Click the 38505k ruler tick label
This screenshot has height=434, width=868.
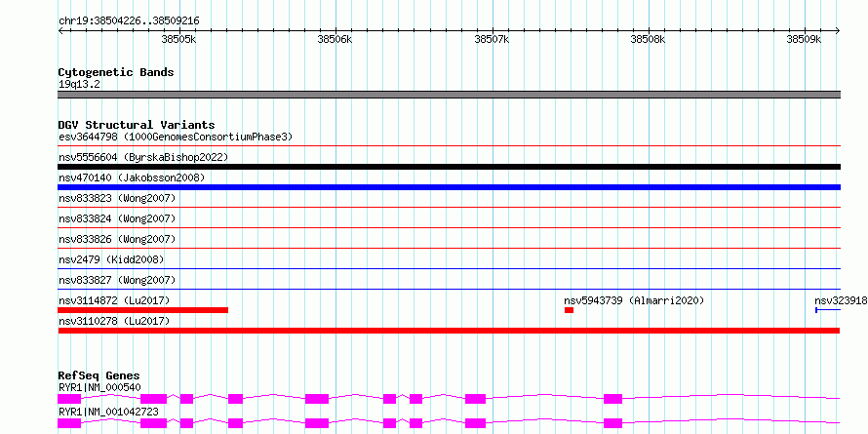(178, 39)
